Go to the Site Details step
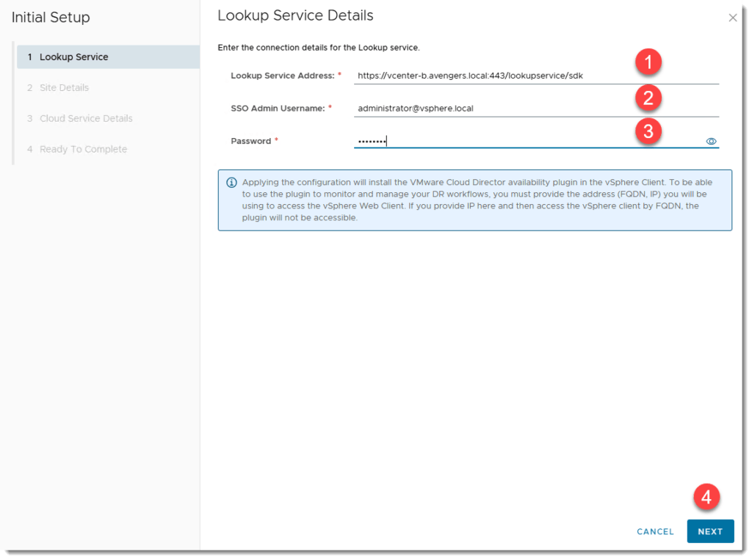The image size is (752, 560). [64, 88]
